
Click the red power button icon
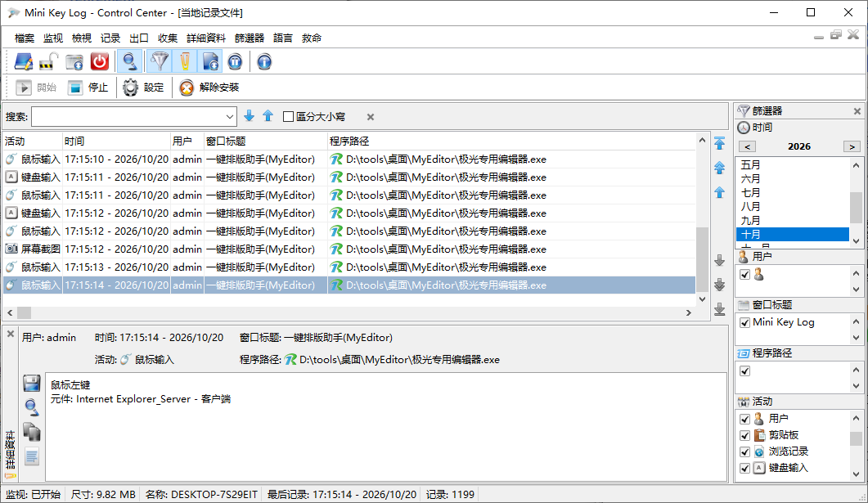(100, 61)
